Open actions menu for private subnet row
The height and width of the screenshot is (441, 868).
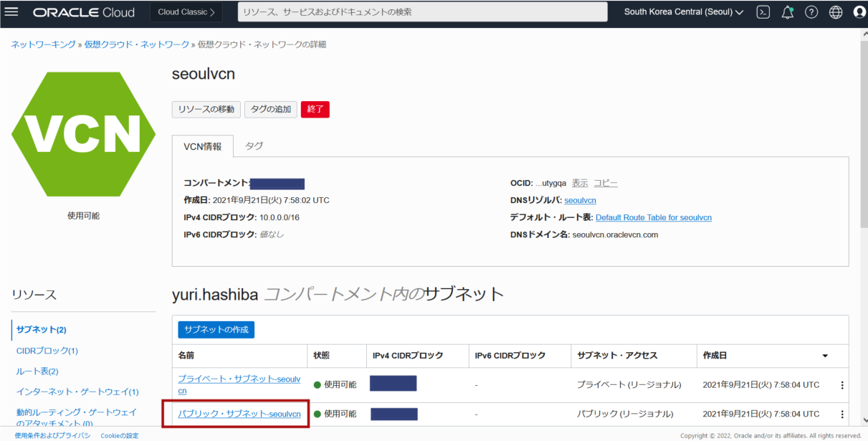841,385
